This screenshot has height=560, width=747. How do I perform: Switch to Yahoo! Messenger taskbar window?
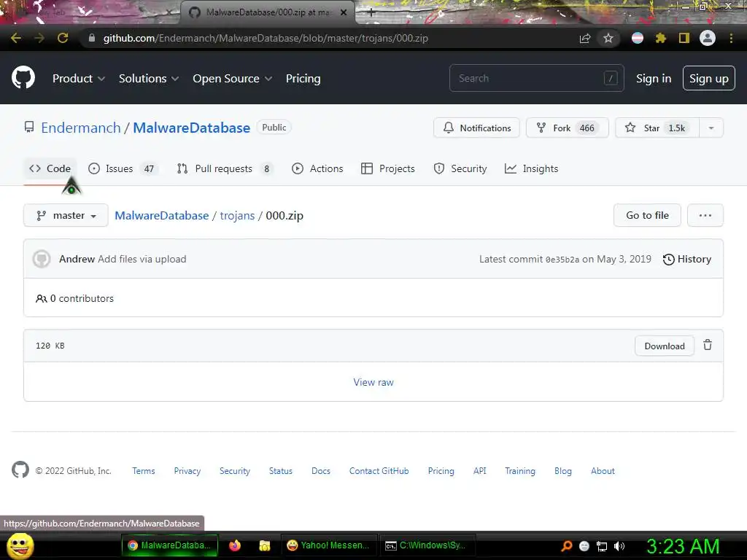[329, 545]
